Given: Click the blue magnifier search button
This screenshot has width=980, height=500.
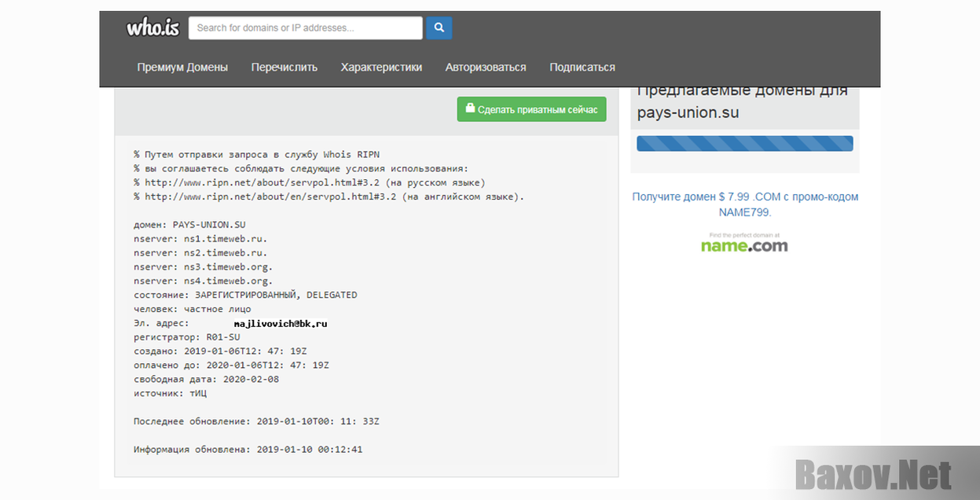Looking at the screenshot, I should click(439, 28).
